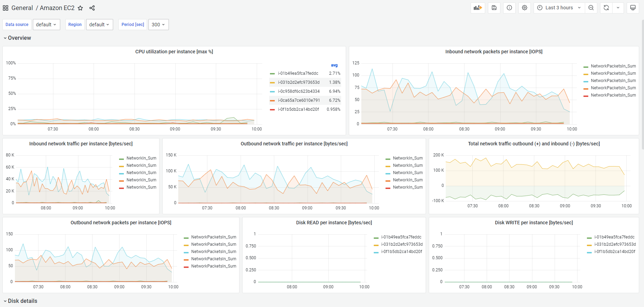Share the dashboard via share icon

[x=92, y=8]
